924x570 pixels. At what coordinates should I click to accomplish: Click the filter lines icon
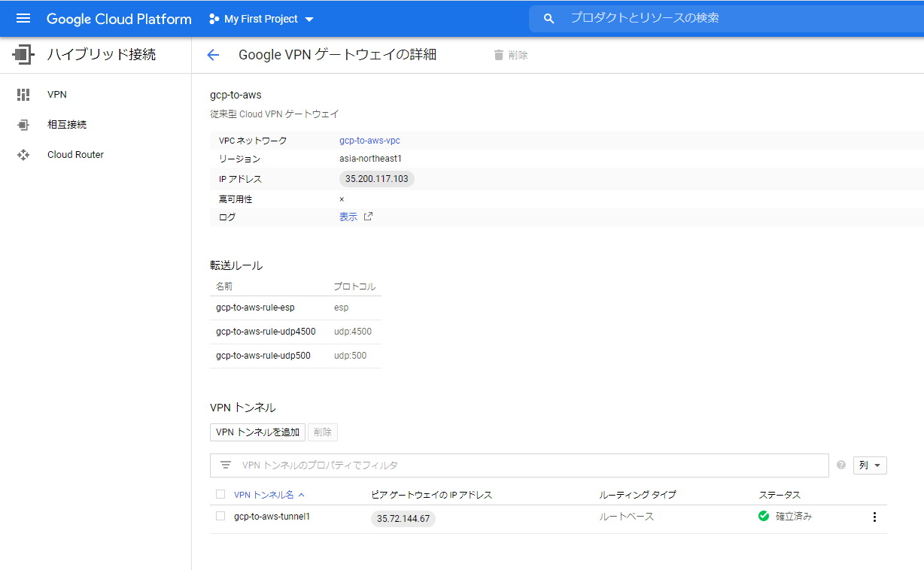point(226,465)
